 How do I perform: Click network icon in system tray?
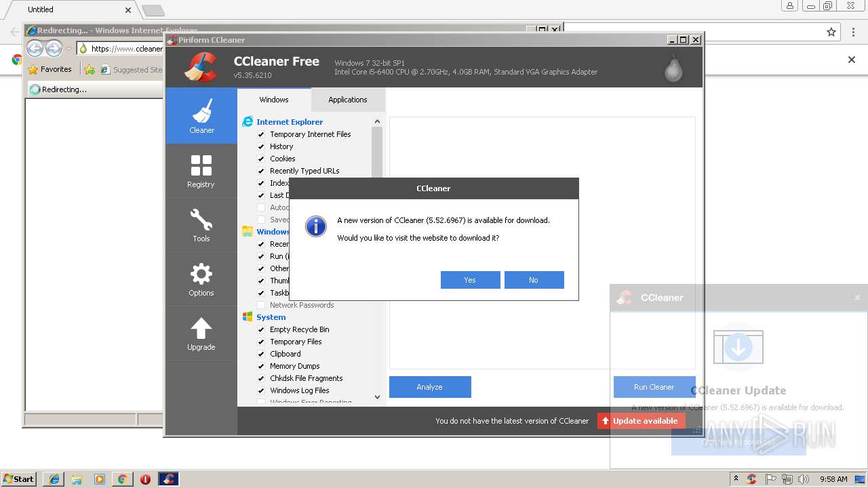point(787,479)
